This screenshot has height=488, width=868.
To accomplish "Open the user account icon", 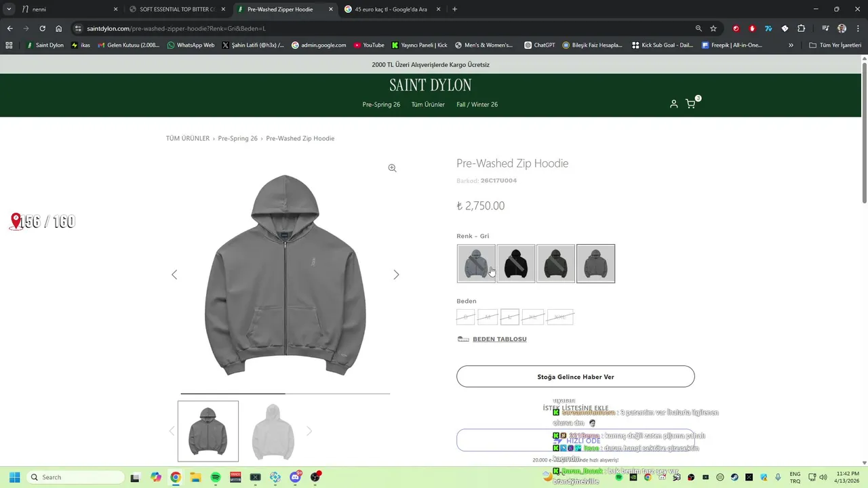I will click(x=673, y=104).
